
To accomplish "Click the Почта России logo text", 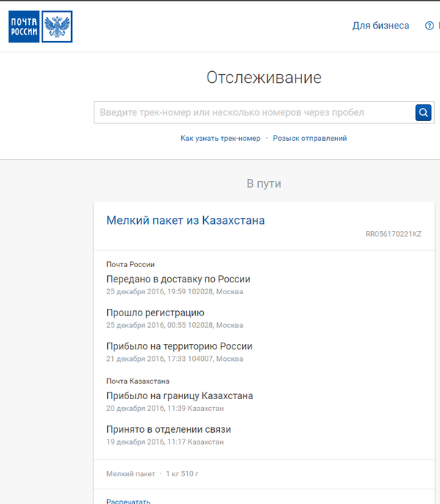I will [23, 26].
